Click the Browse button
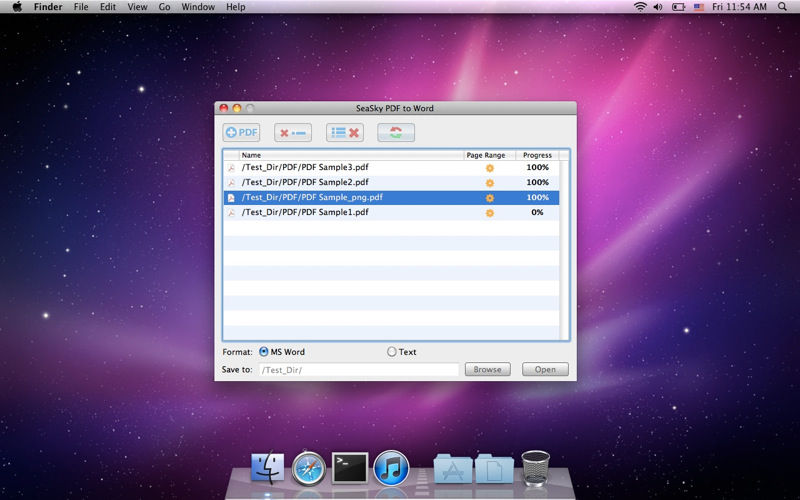This screenshot has height=500, width=800. (x=488, y=369)
